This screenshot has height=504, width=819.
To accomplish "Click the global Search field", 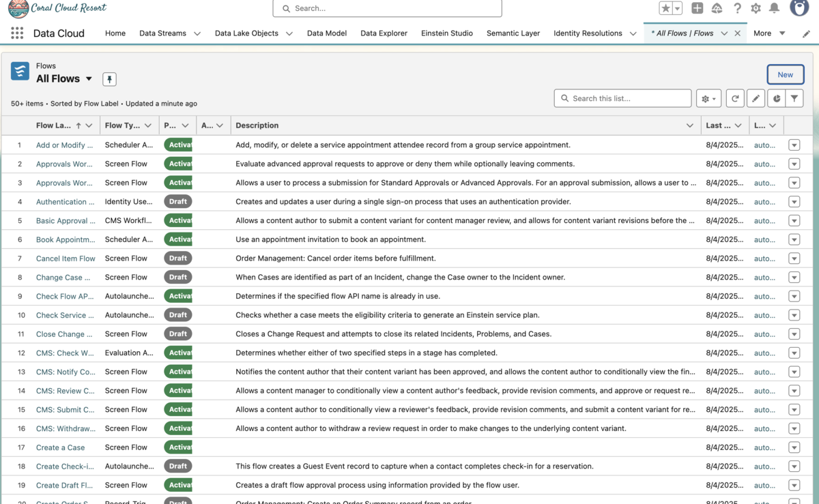I will click(387, 8).
